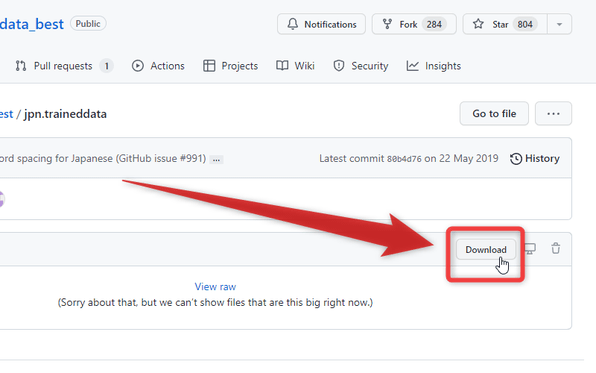Fork the repository
596x373 pixels.
pyautogui.click(x=414, y=24)
